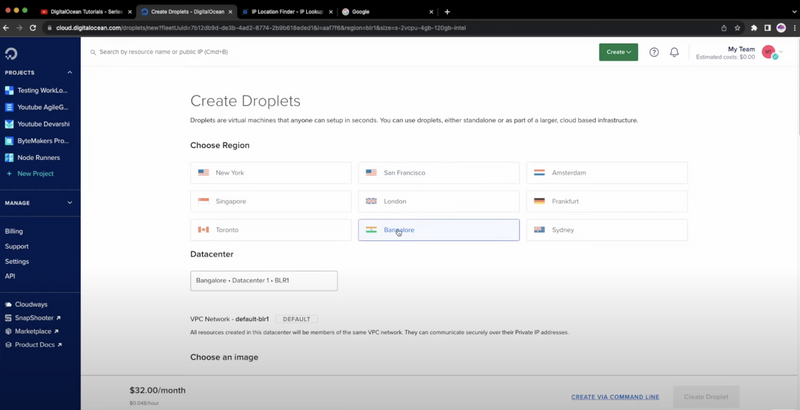Open Settings in the sidebar
Screen dimensions: 800x410
pos(17,261)
